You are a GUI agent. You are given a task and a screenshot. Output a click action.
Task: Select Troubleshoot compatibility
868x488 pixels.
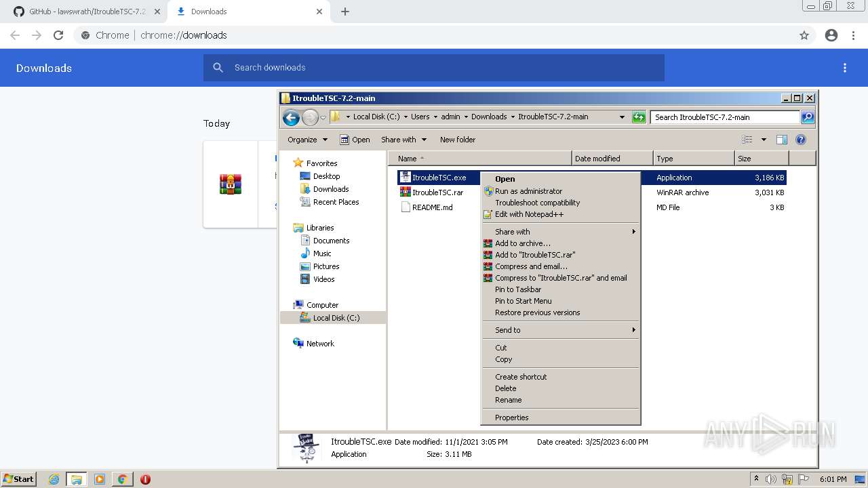coord(561,203)
